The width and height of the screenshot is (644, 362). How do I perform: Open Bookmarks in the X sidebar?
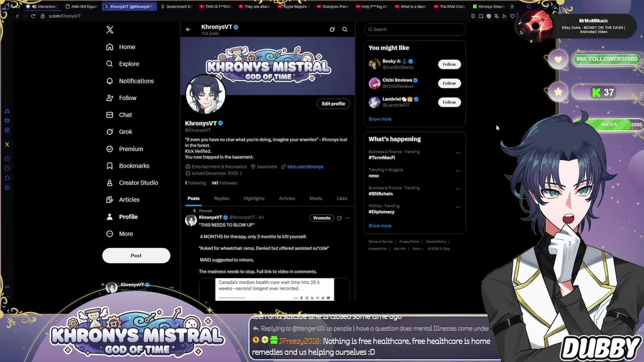(x=128, y=166)
